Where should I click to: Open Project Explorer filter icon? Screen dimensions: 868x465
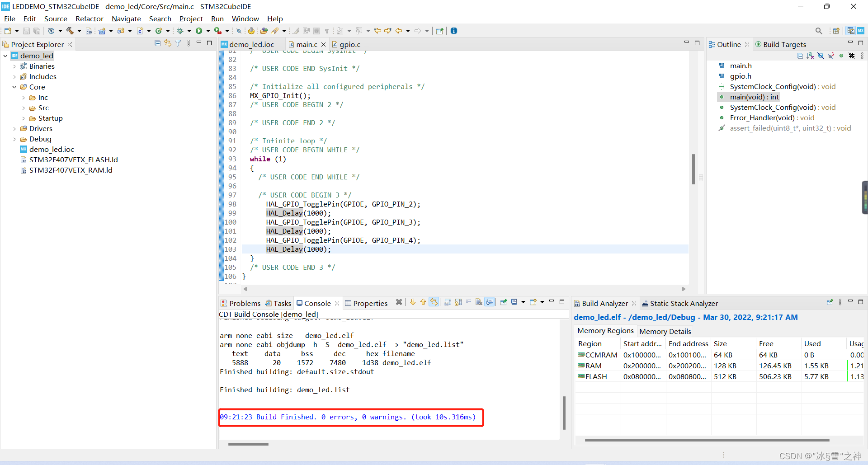click(178, 43)
